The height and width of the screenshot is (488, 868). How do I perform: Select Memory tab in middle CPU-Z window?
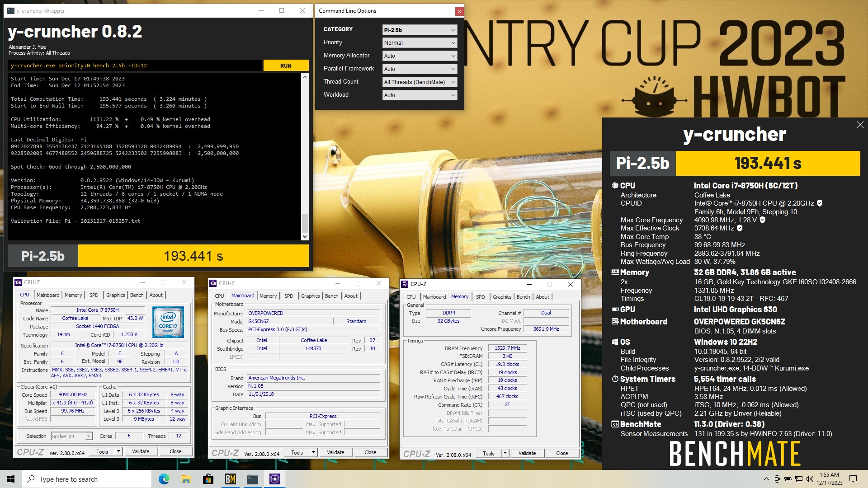point(268,296)
